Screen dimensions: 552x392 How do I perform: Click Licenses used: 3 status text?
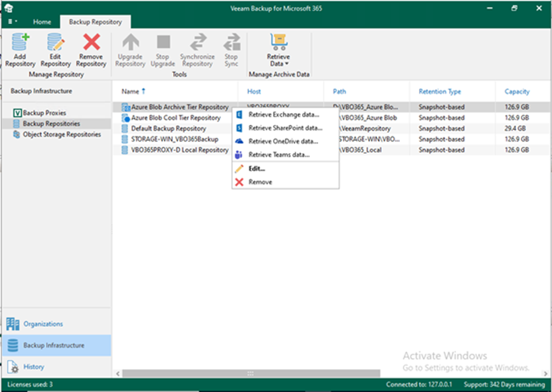pos(30,384)
